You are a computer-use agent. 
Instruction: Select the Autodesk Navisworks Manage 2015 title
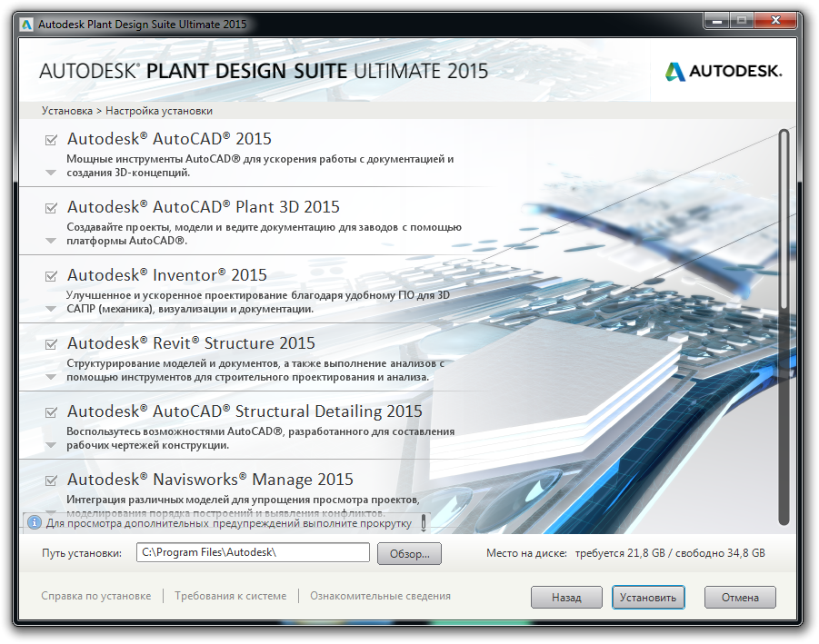pyautogui.click(x=211, y=480)
